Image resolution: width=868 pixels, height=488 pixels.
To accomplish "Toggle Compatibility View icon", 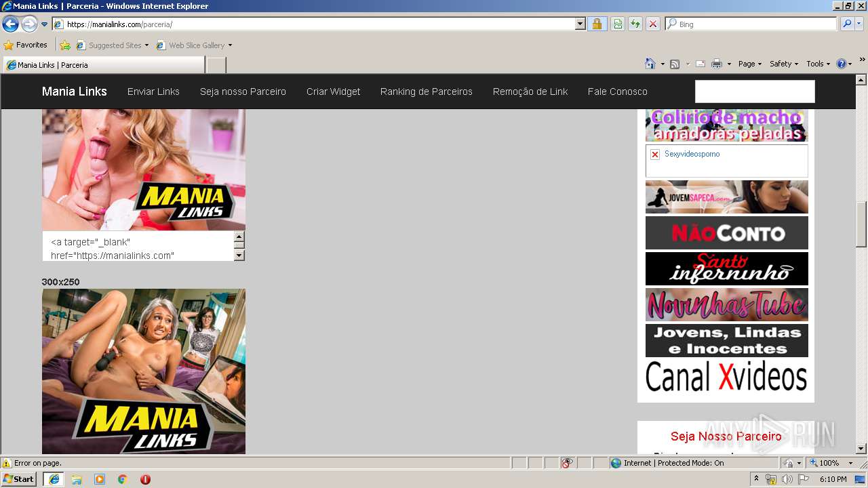I will tap(618, 24).
